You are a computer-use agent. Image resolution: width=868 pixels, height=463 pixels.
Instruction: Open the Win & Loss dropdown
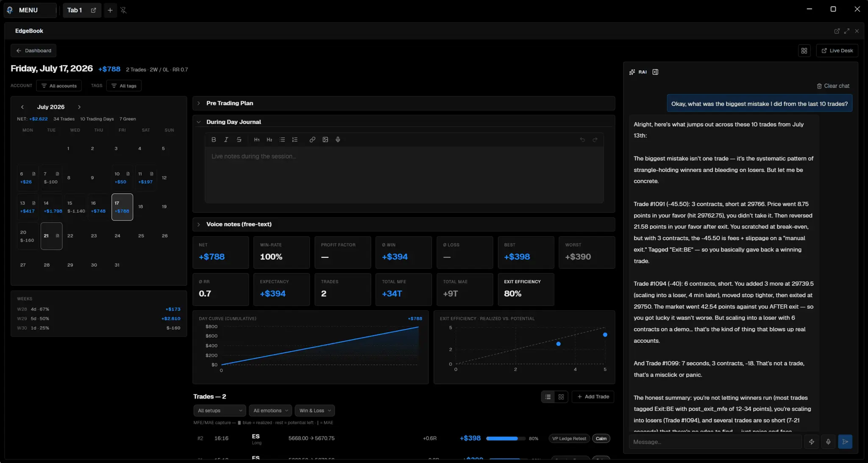tap(315, 410)
